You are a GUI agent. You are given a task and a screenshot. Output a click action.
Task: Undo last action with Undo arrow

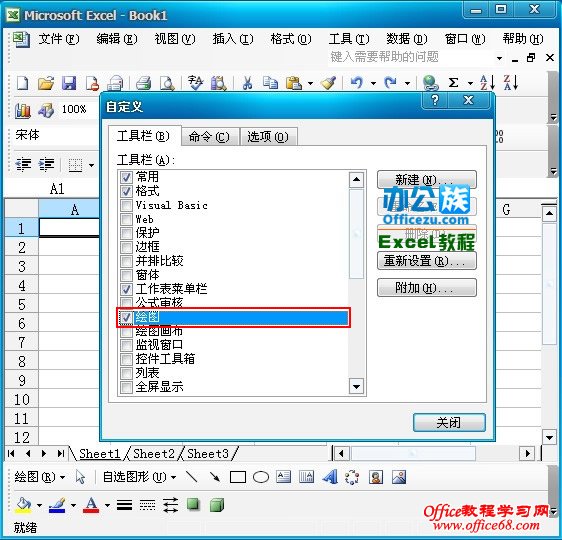click(x=357, y=83)
